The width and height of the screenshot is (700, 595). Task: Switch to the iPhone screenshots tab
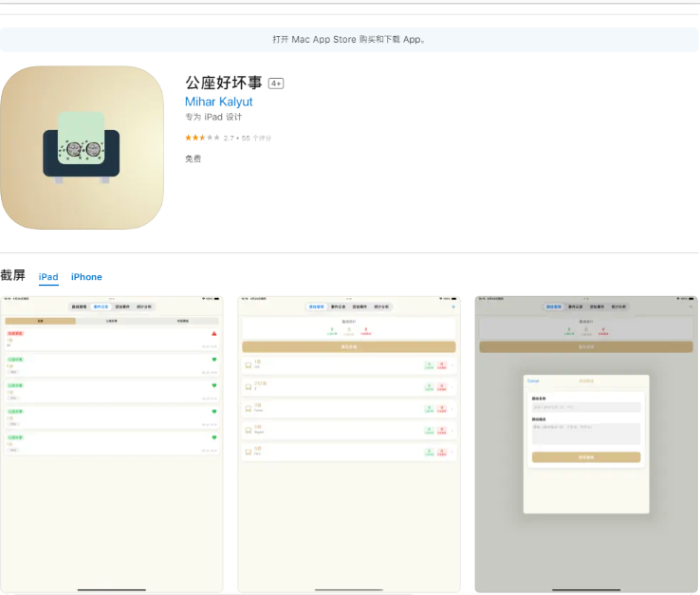point(86,277)
